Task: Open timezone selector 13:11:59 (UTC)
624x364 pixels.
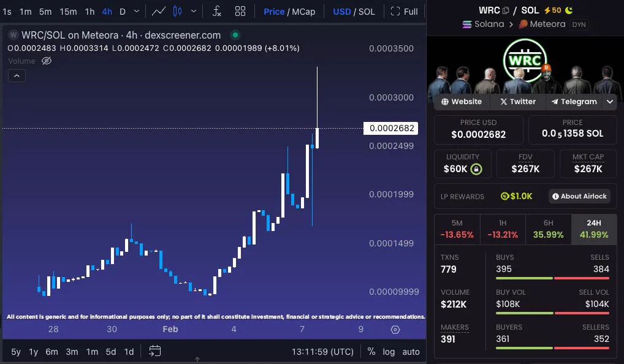Action: point(322,352)
